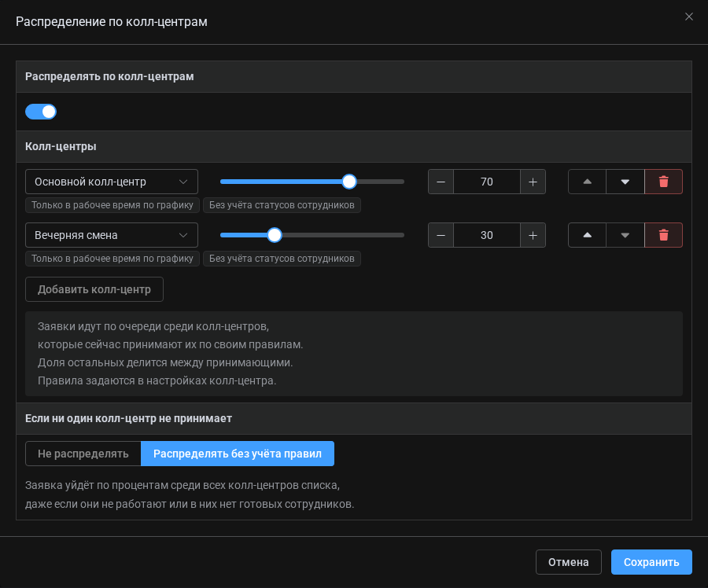The height and width of the screenshot is (588, 708).
Task: Click first row's Только в рабочее время tag
Action: [x=112, y=205]
